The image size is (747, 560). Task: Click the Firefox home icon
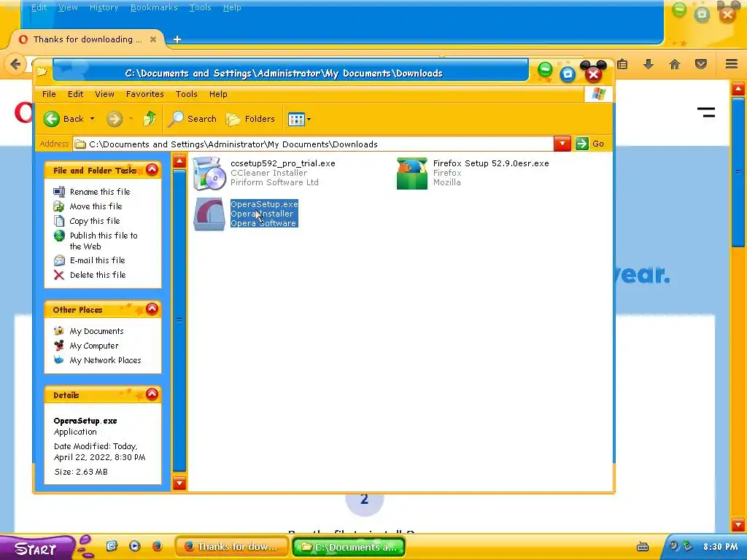point(675,64)
